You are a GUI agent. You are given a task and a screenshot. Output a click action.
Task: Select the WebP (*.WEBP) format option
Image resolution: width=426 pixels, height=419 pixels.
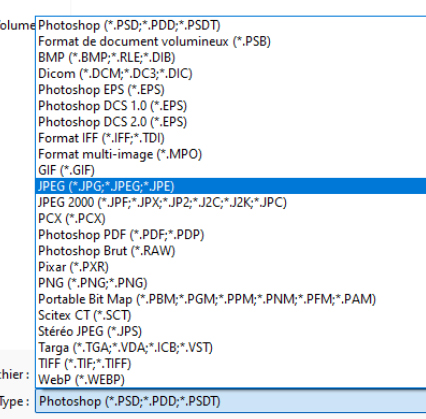231,379
